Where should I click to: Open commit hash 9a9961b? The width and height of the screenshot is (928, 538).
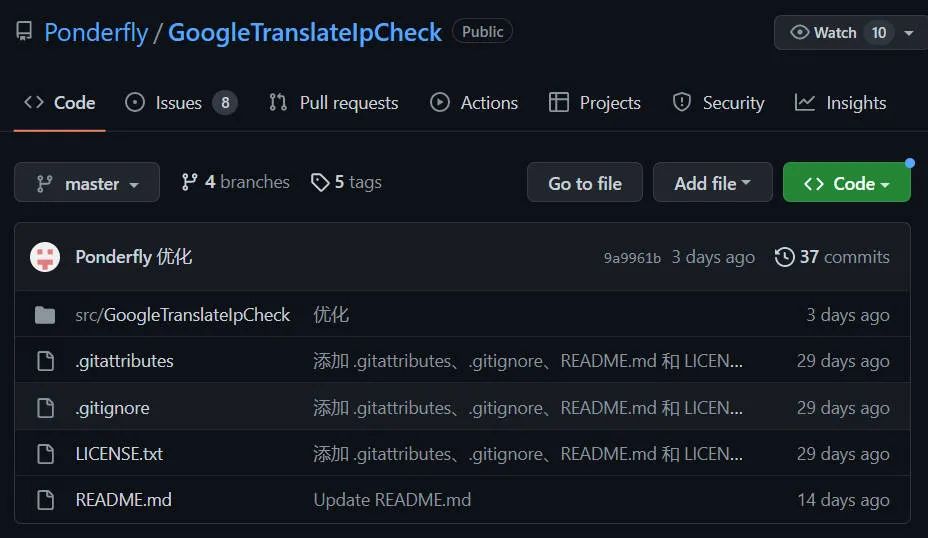point(632,258)
